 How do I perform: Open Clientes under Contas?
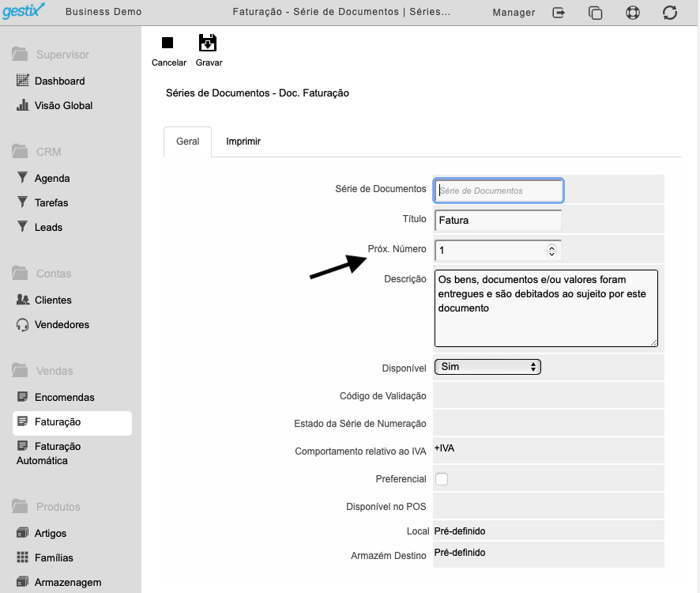53,300
